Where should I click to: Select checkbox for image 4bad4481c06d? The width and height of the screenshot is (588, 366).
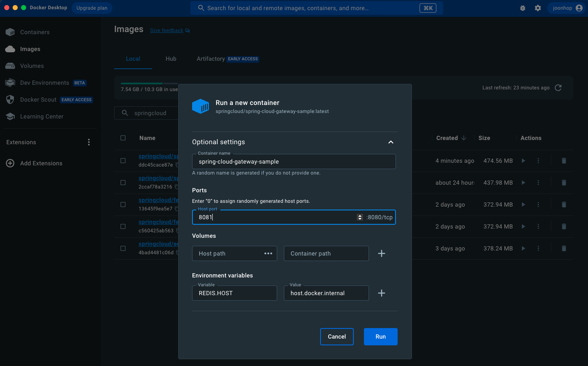[x=123, y=248]
